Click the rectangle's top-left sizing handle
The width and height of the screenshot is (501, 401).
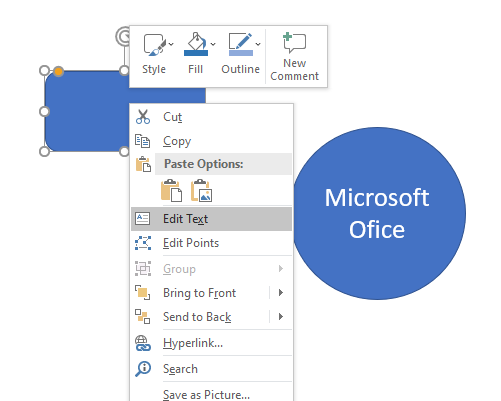coord(44,71)
